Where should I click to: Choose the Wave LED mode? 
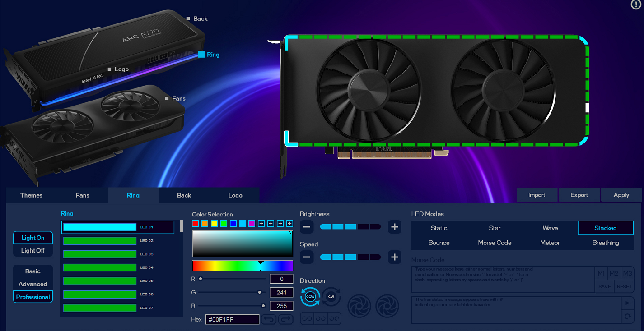click(550, 228)
